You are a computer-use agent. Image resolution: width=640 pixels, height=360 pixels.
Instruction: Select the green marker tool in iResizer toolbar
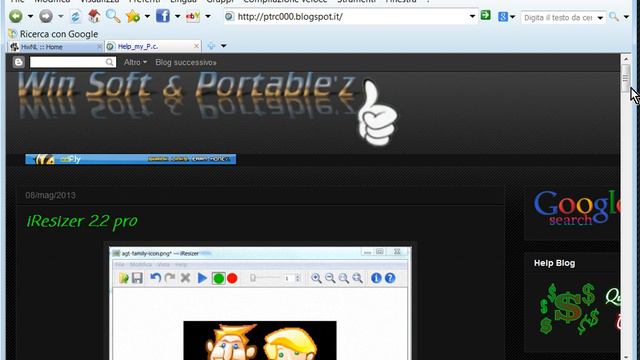click(218, 278)
